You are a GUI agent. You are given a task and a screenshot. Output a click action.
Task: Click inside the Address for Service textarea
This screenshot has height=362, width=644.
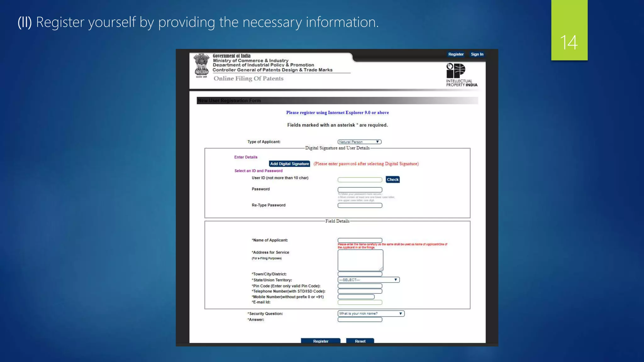[360, 261]
